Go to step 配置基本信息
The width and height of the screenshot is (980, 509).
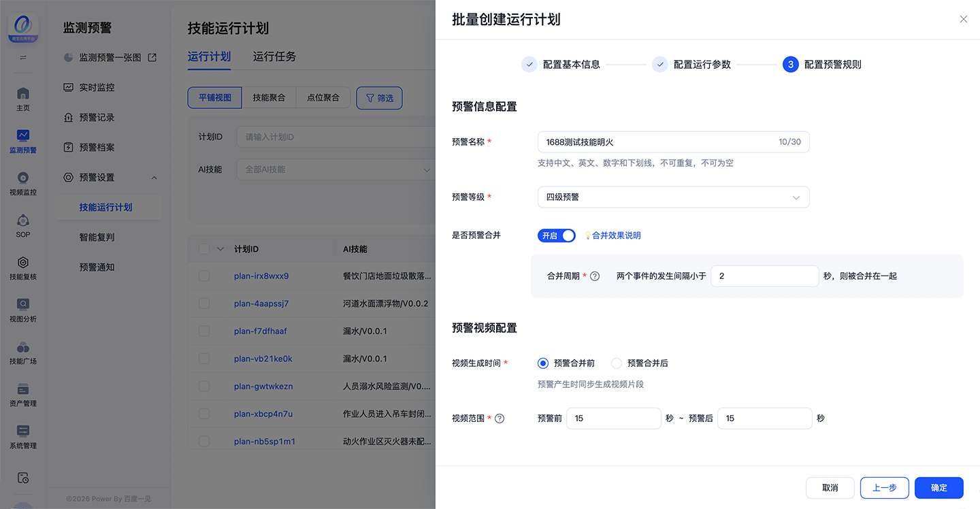(x=561, y=65)
